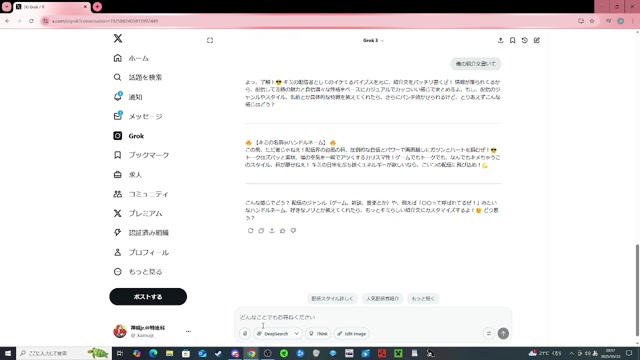Open a new browser tab
This screenshot has height=360, width=640.
[97, 7]
